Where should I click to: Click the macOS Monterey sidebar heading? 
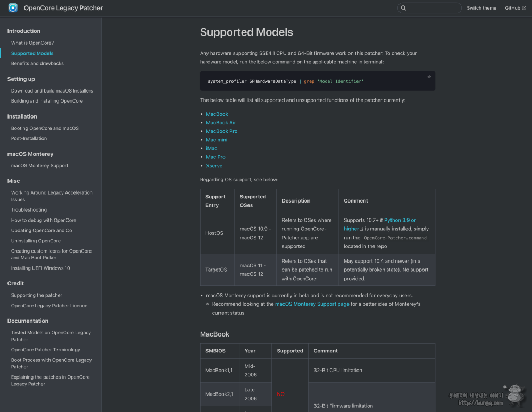coord(30,154)
